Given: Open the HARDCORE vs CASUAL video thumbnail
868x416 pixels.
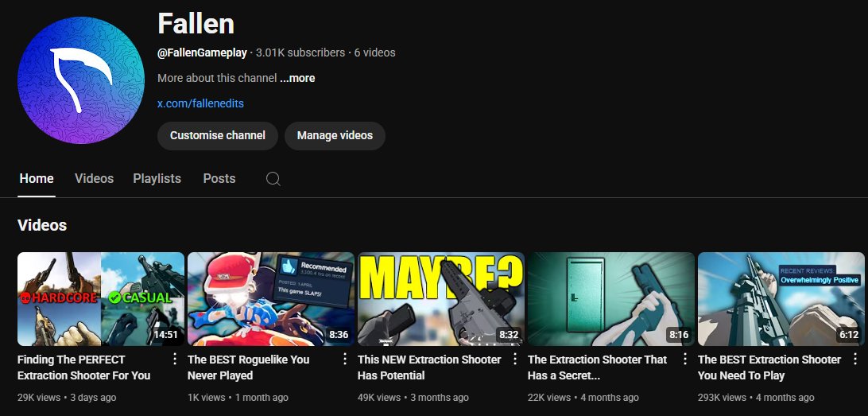Looking at the screenshot, I should coord(101,299).
